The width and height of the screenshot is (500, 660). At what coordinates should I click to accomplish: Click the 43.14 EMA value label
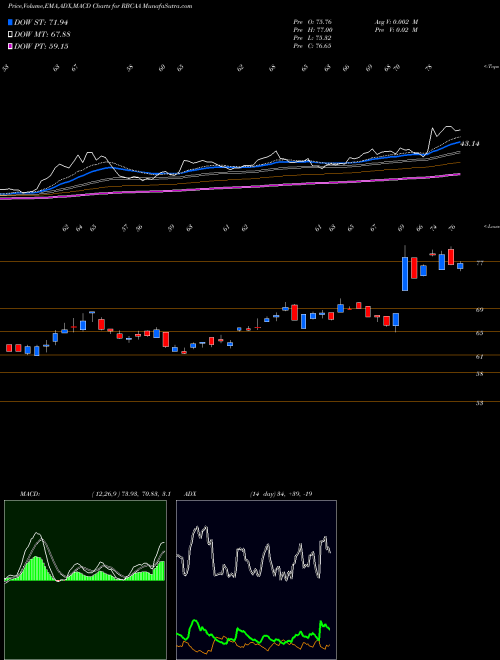(x=470, y=144)
